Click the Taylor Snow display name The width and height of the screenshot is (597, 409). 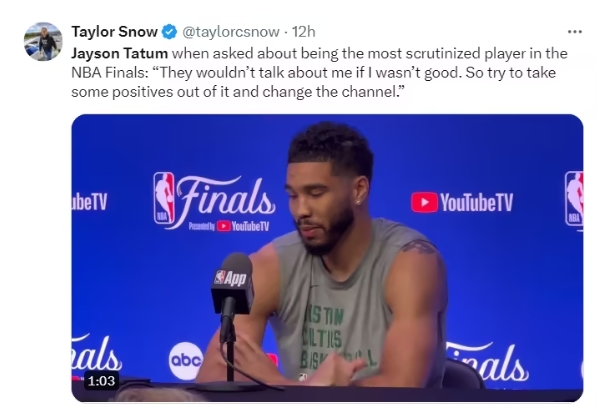point(114,32)
